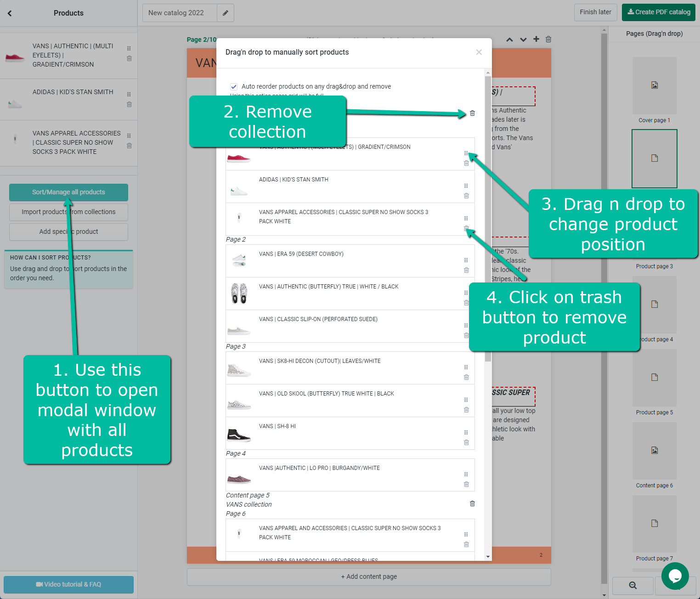700x599 pixels.
Task: Delete Vans Apparel socks from sidebar list
Action: tap(129, 146)
